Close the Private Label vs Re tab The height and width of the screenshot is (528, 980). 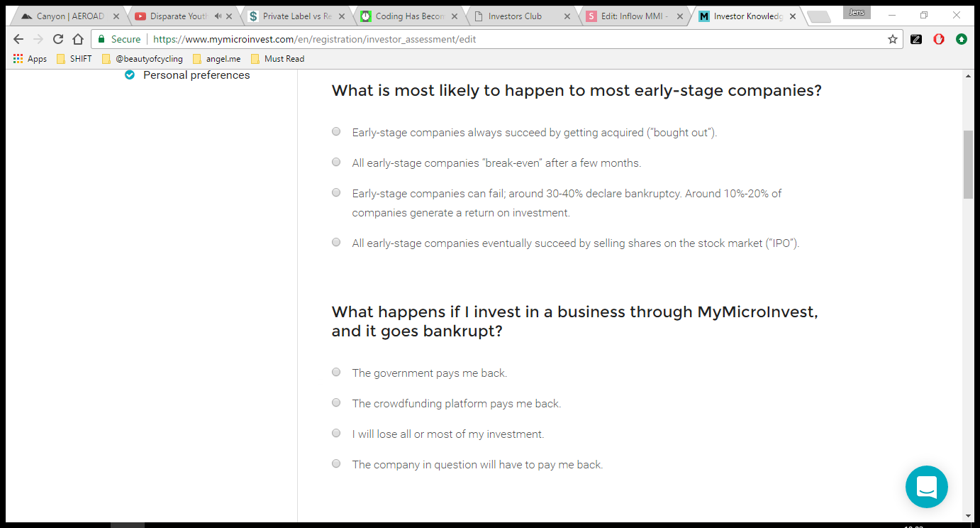tap(343, 16)
